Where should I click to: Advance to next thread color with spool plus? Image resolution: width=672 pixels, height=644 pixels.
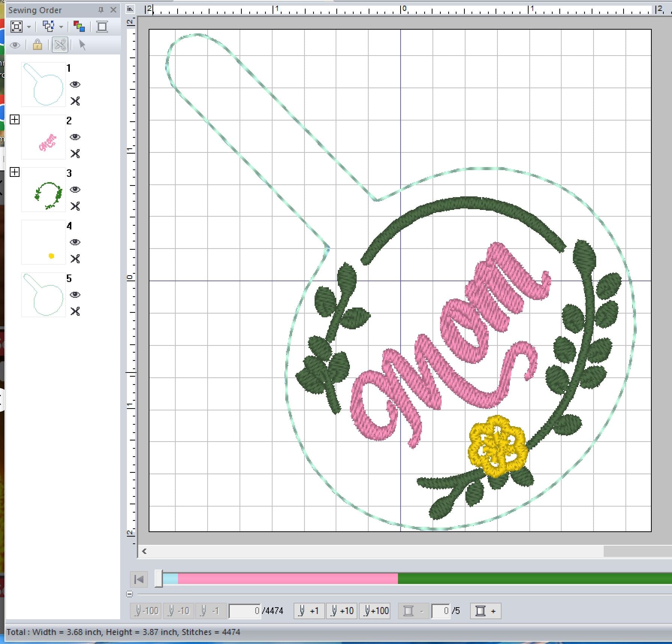tap(485, 611)
